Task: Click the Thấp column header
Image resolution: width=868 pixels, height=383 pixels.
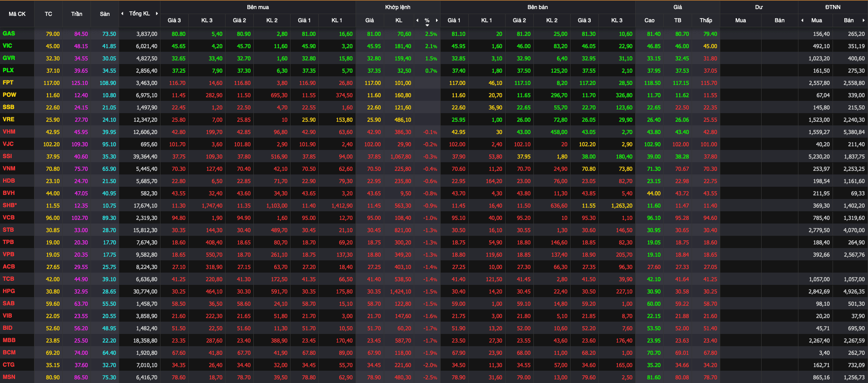Action: (706, 20)
